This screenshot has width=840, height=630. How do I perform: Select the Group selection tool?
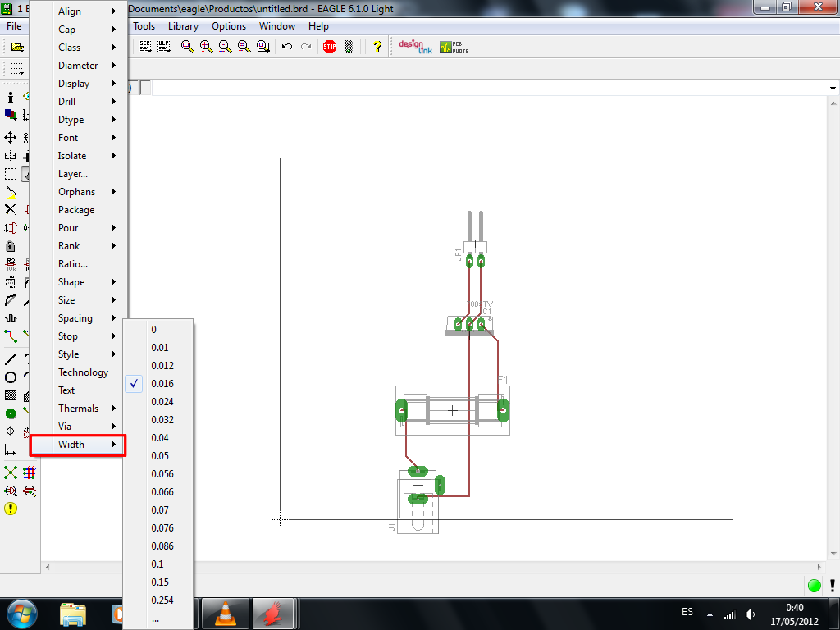pos(10,174)
